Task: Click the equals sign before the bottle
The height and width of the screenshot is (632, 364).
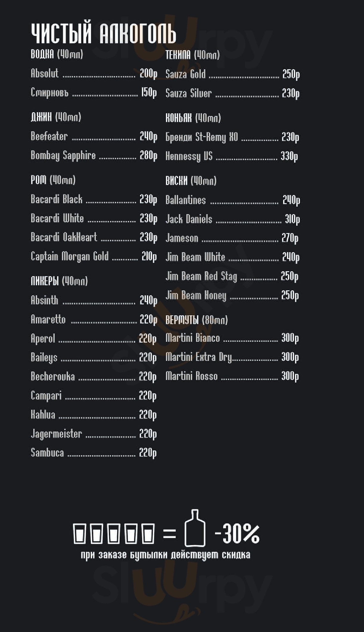Action: pyautogui.click(x=170, y=533)
